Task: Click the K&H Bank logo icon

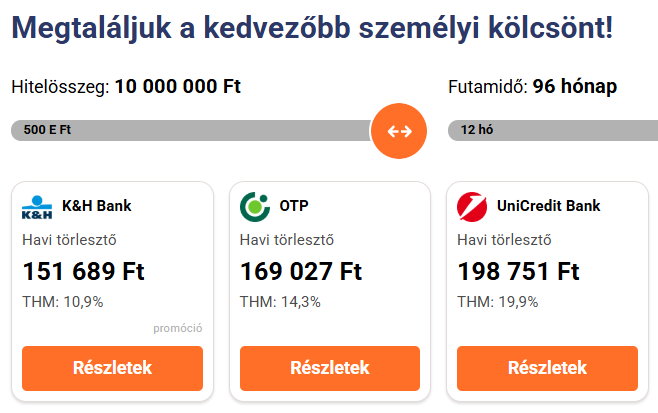Action: click(37, 207)
